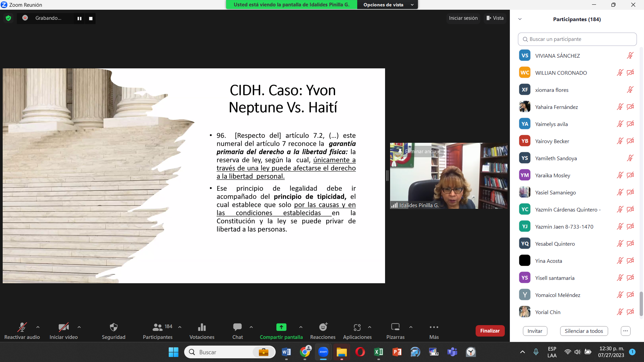Click participants list scrollbar thumb
Image resolution: width=644 pixels, height=362 pixels.
641,304
